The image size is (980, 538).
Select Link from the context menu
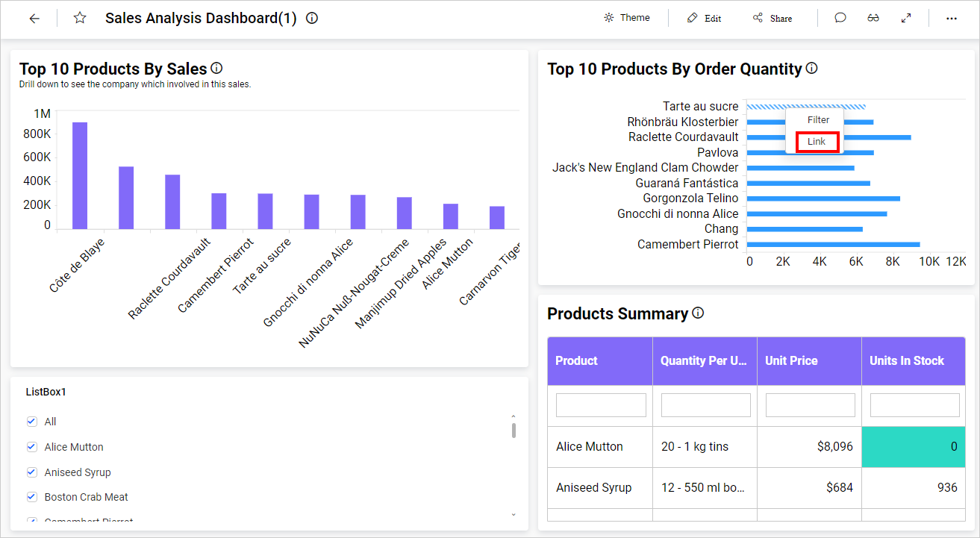[x=817, y=142]
